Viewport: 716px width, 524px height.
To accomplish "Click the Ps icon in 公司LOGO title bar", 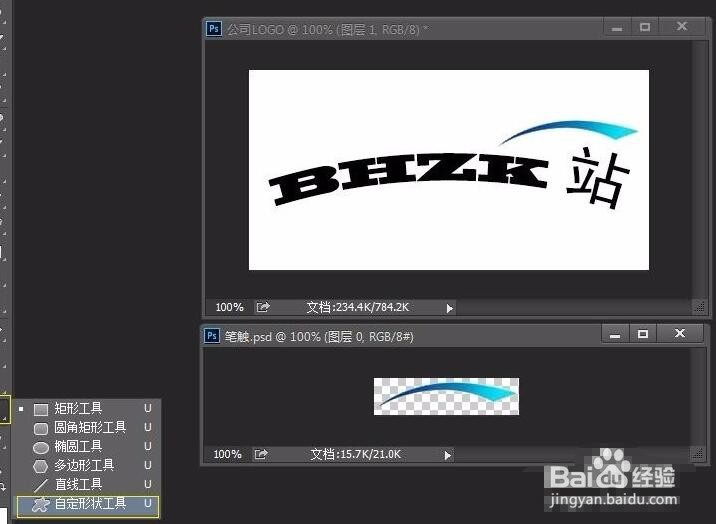I will pos(214,29).
